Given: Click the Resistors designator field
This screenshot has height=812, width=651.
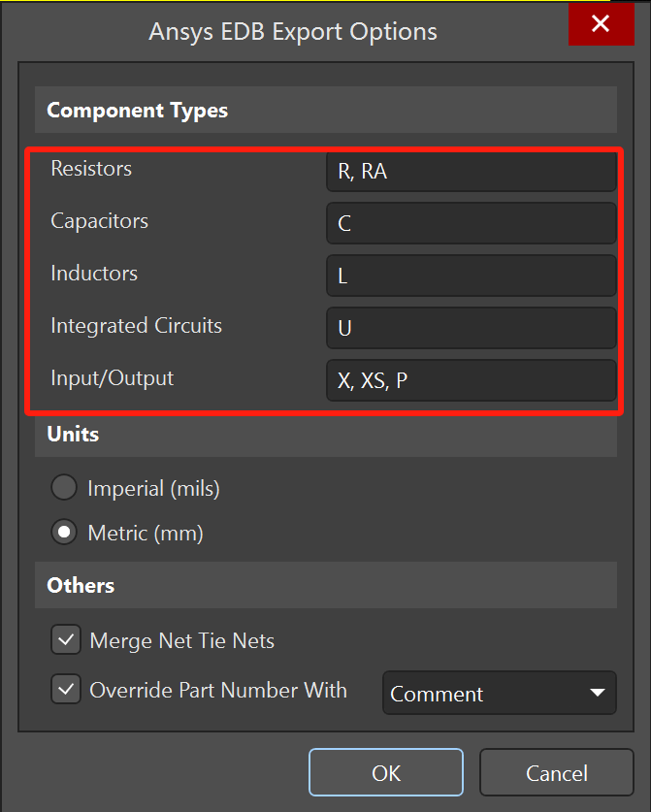Looking at the screenshot, I should tap(471, 172).
